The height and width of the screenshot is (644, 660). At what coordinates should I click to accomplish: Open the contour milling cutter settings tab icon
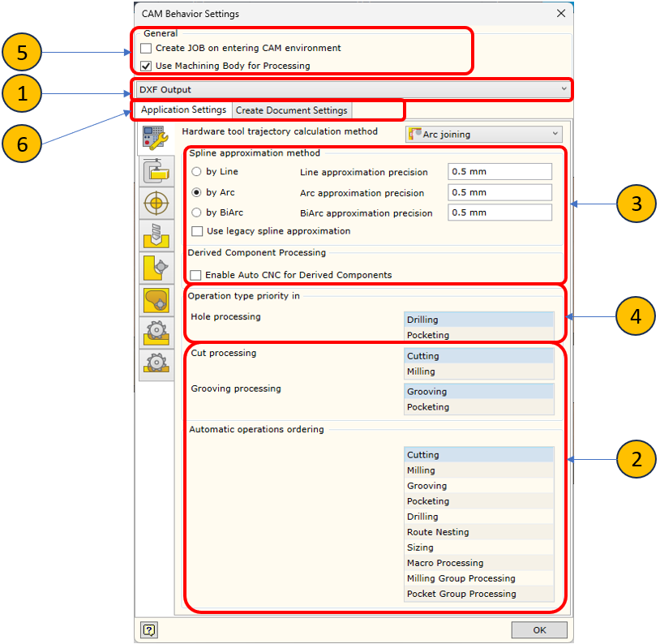coord(156,268)
